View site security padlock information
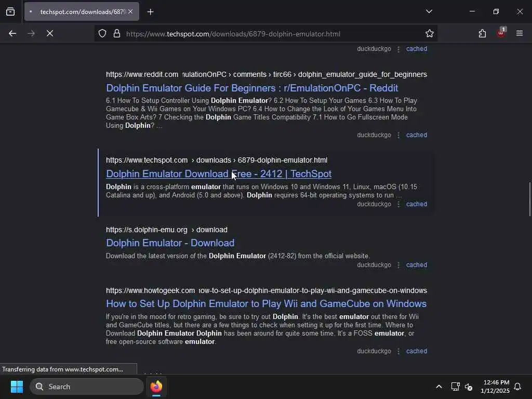532x399 pixels. [x=117, y=34]
